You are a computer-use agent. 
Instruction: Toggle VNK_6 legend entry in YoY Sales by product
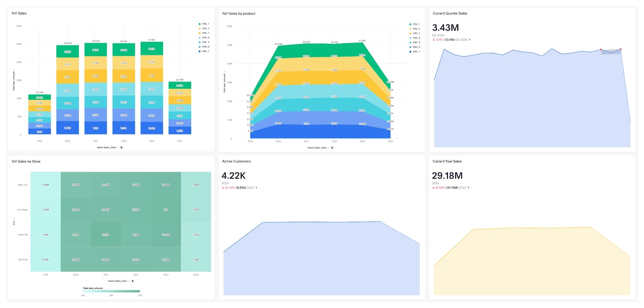[x=415, y=47]
